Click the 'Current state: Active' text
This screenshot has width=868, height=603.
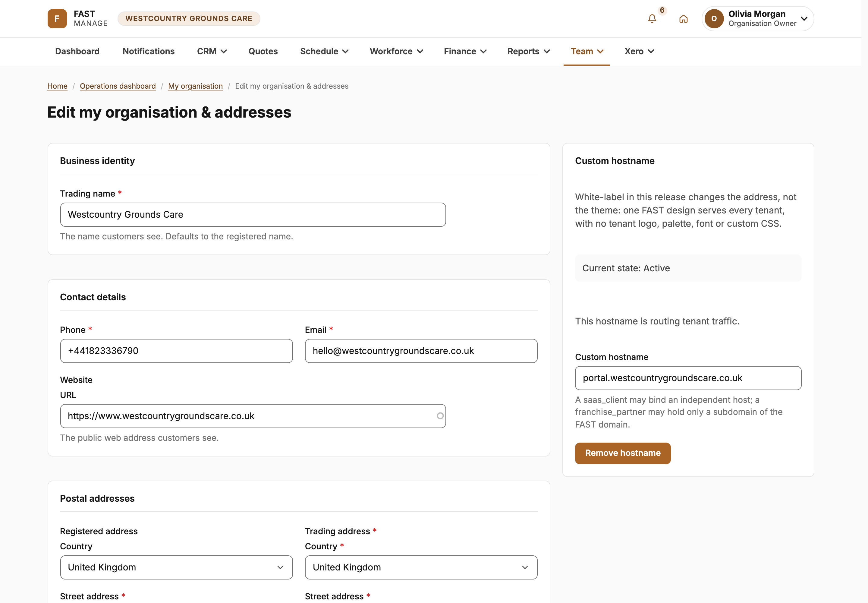[x=626, y=268]
